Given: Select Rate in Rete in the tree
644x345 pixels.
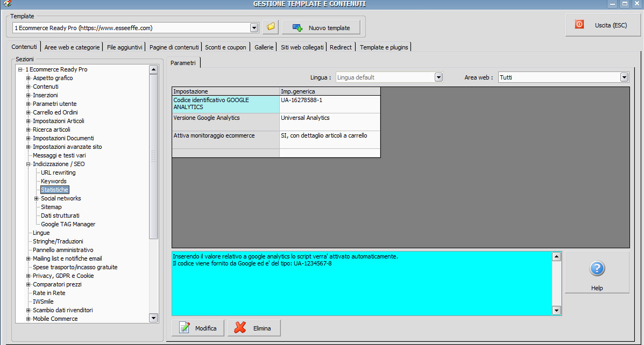Looking at the screenshot, I should point(49,293).
